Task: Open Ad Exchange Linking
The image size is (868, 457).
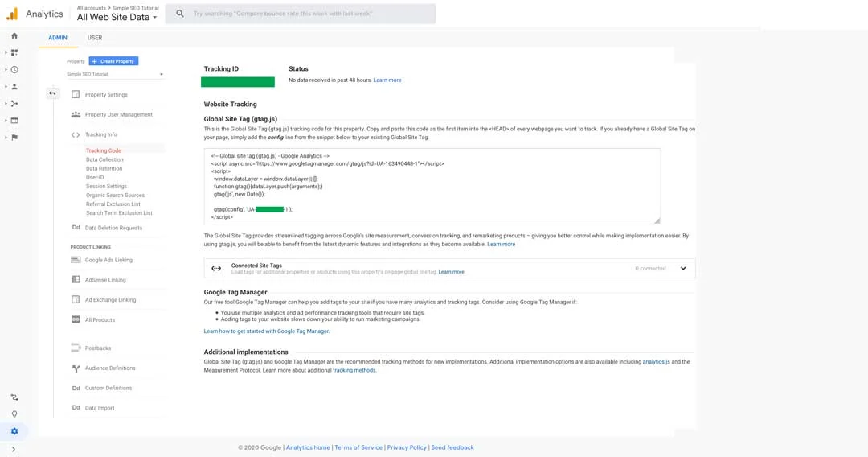Action: click(x=110, y=299)
